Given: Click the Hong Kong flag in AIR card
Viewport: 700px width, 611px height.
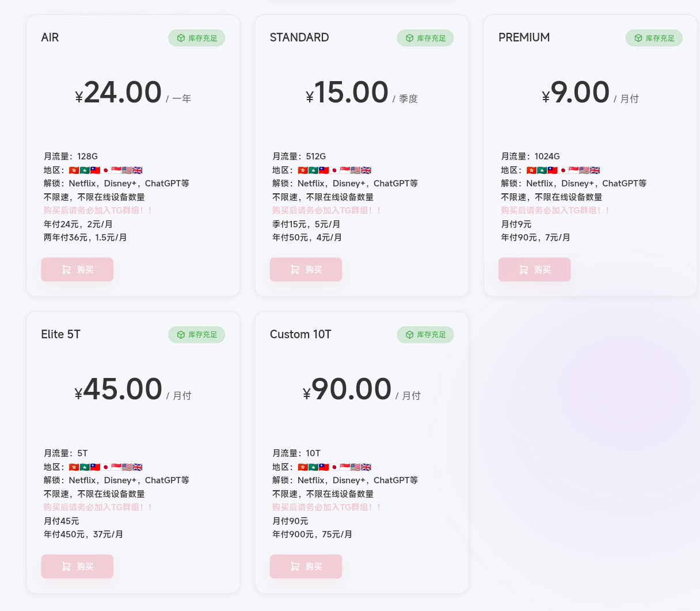Looking at the screenshot, I should coord(74,170).
